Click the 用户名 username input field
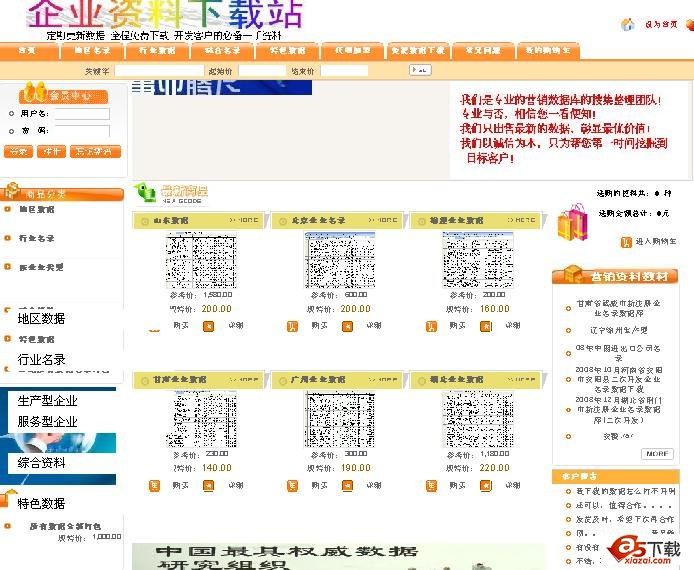Image resolution: width=694 pixels, height=570 pixels. 82,114
